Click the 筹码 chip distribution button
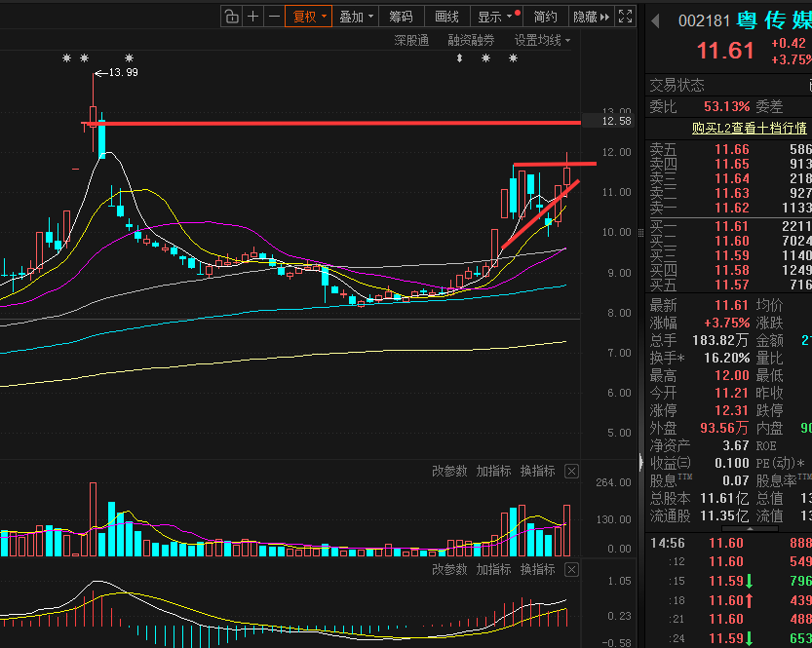The height and width of the screenshot is (648, 812). pyautogui.click(x=401, y=17)
